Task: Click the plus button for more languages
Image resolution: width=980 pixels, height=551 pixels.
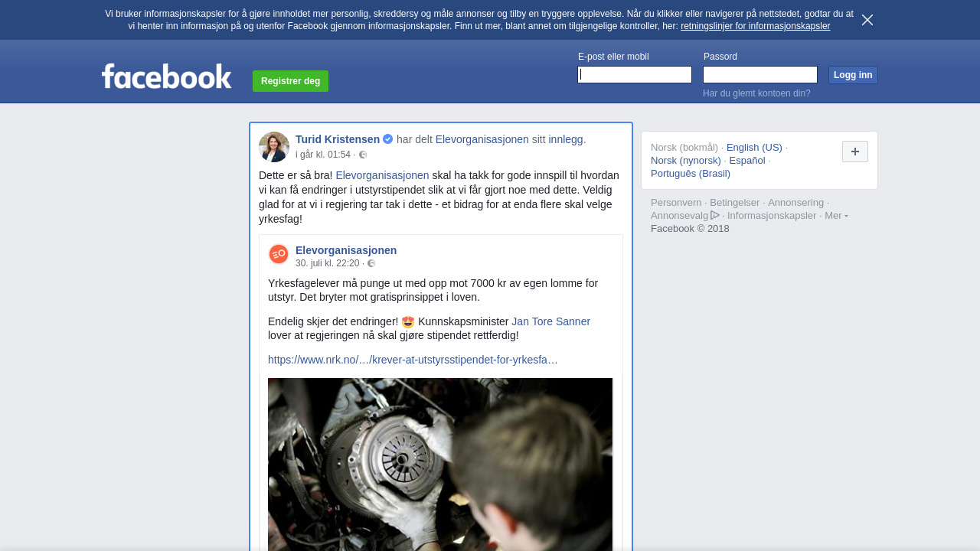Action: [x=854, y=152]
